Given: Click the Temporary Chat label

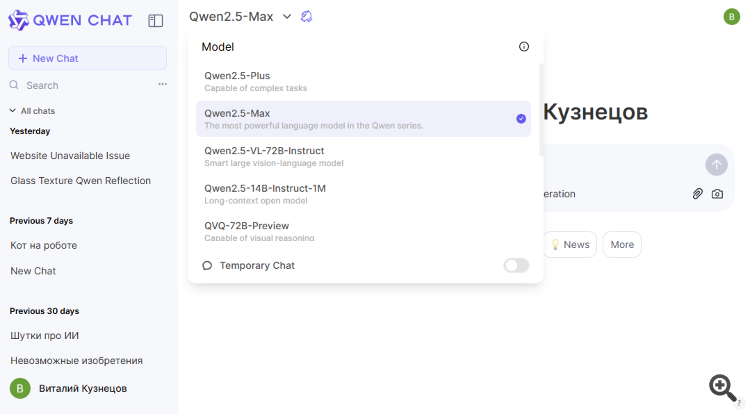Looking at the screenshot, I should coord(257,265).
